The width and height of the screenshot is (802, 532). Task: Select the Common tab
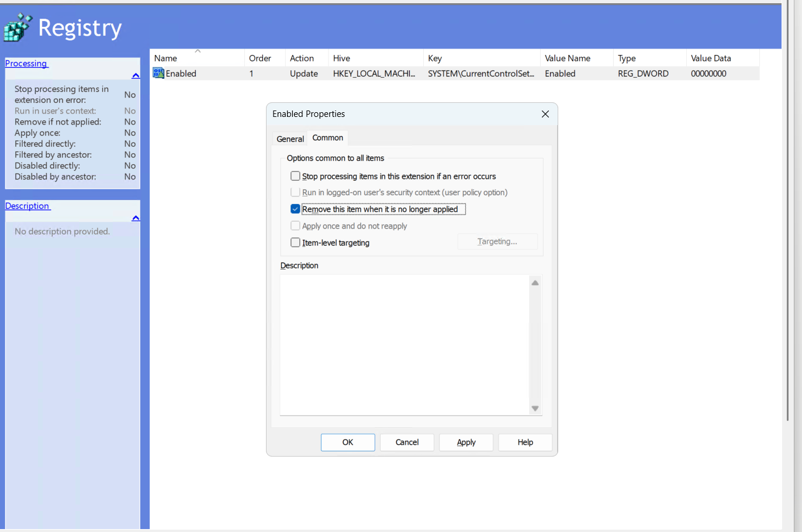click(328, 138)
